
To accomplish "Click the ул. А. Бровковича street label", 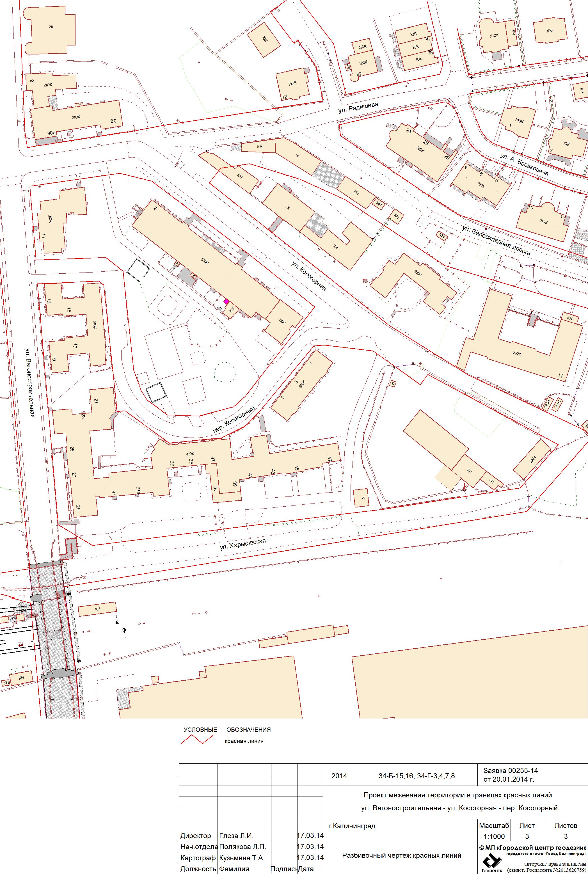I will (525, 164).
